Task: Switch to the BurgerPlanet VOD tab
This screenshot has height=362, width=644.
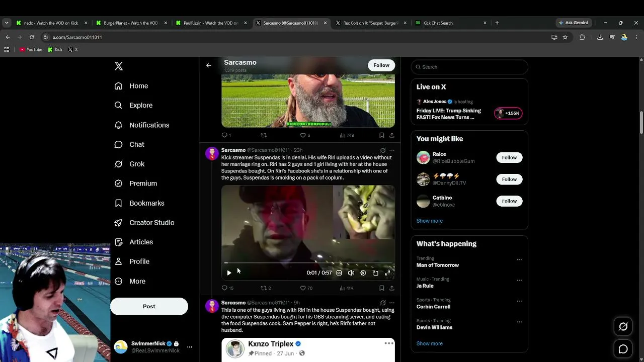Action: tap(130, 23)
